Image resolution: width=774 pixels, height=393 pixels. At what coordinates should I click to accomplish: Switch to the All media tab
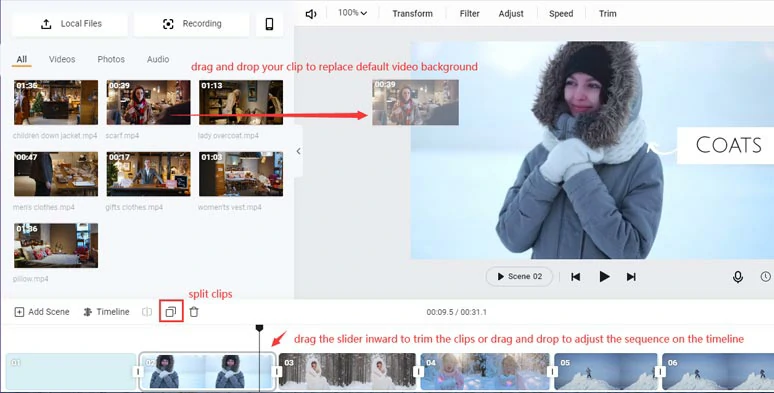(22, 59)
